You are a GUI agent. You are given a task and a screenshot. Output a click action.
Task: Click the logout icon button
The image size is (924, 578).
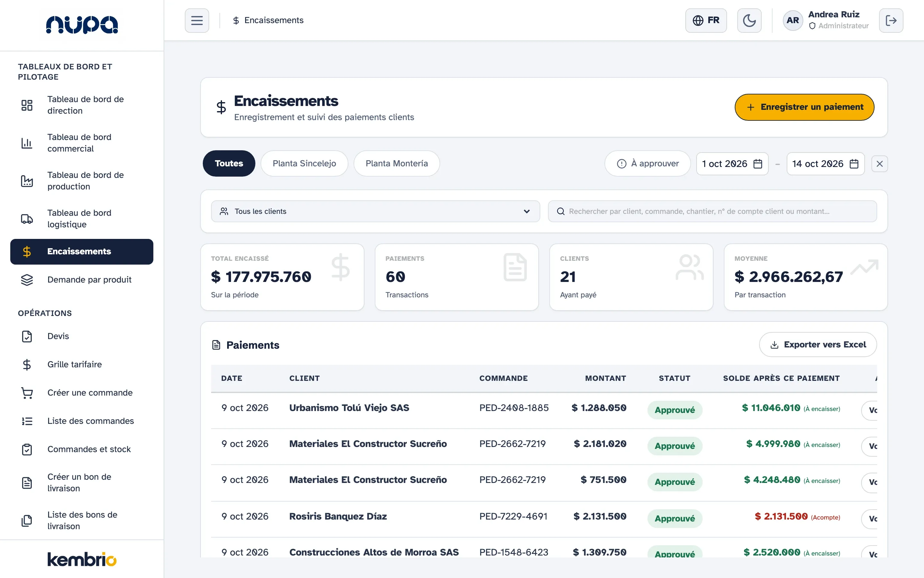click(891, 20)
